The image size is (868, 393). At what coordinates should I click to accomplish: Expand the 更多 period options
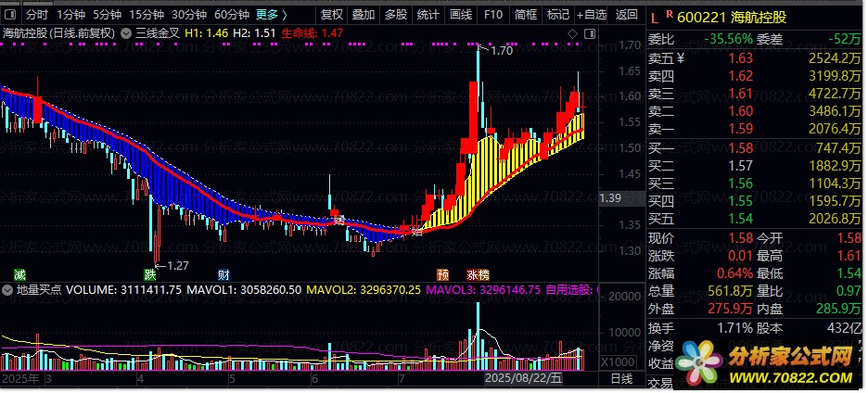coord(271,15)
